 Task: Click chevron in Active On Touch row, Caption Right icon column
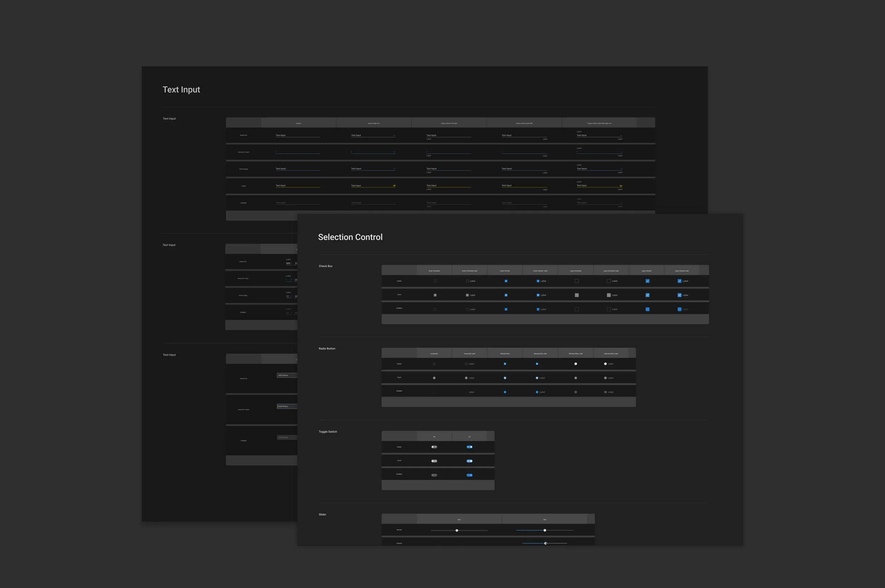pos(394,152)
